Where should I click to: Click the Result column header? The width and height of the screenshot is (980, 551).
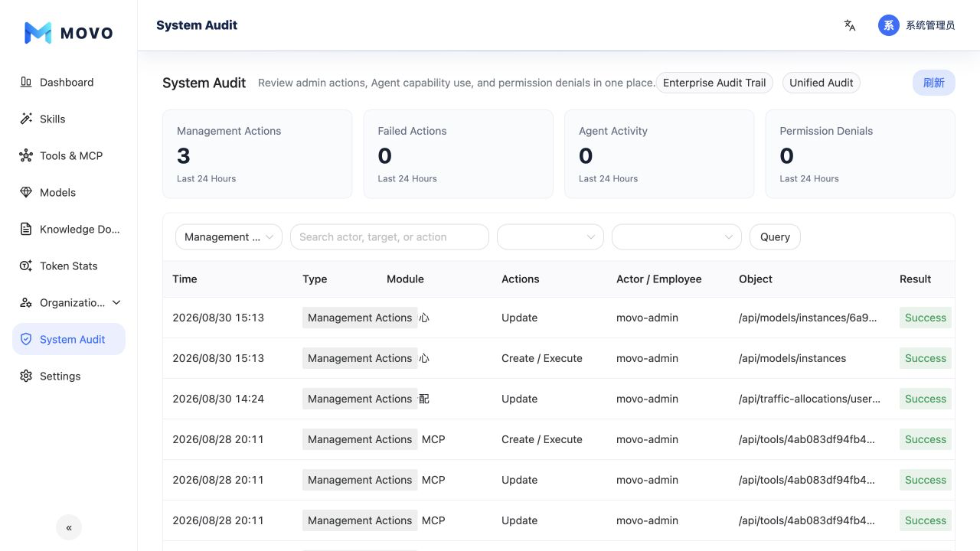915,279
